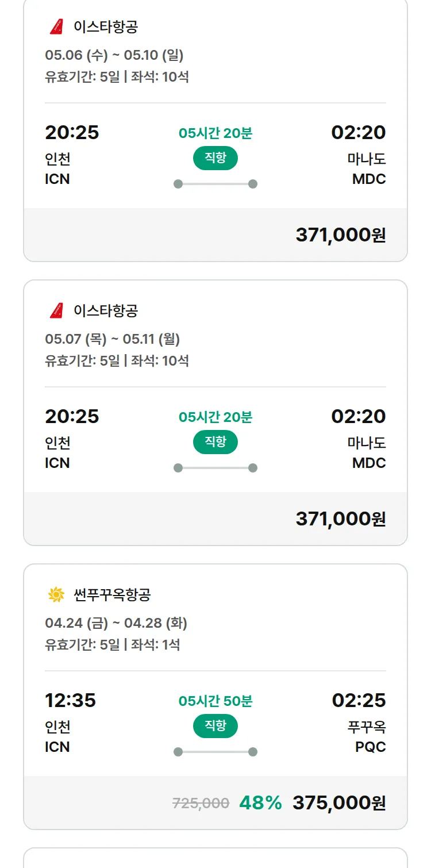Tap the Sun Phu Quoc Airways sun logo
This screenshot has width=431, height=868.
56,594
